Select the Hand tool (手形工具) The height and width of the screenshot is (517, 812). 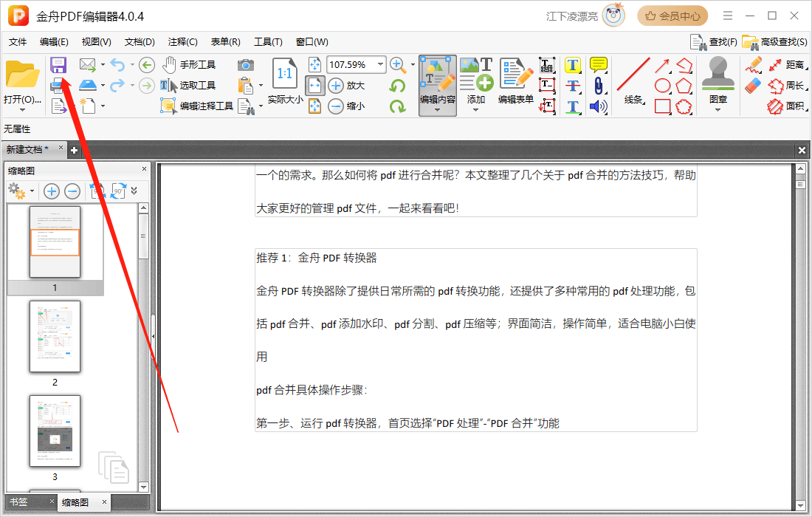pyautogui.click(x=188, y=65)
